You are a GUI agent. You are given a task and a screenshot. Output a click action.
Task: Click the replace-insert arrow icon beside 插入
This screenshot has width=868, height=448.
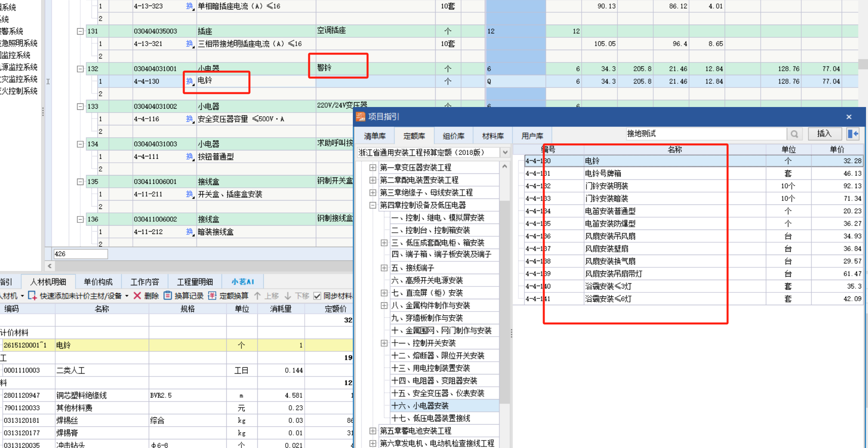pyautogui.click(x=853, y=134)
